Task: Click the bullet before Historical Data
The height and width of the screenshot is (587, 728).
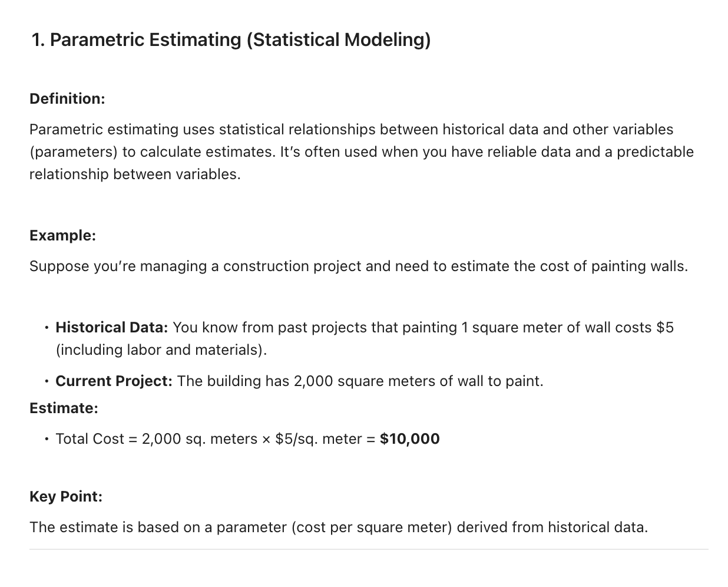Action: coord(46,327)
